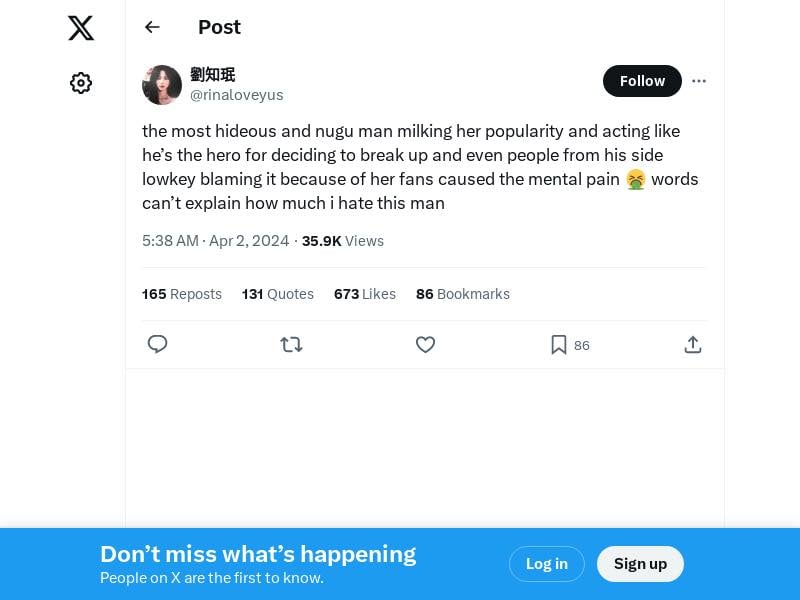The width and height of the screenshot is (800, 600).
Task: Open the author's profile picture
Action: point(162,85)
